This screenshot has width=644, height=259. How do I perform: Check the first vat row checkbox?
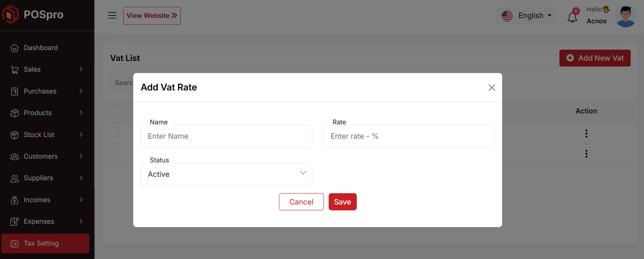115,132
